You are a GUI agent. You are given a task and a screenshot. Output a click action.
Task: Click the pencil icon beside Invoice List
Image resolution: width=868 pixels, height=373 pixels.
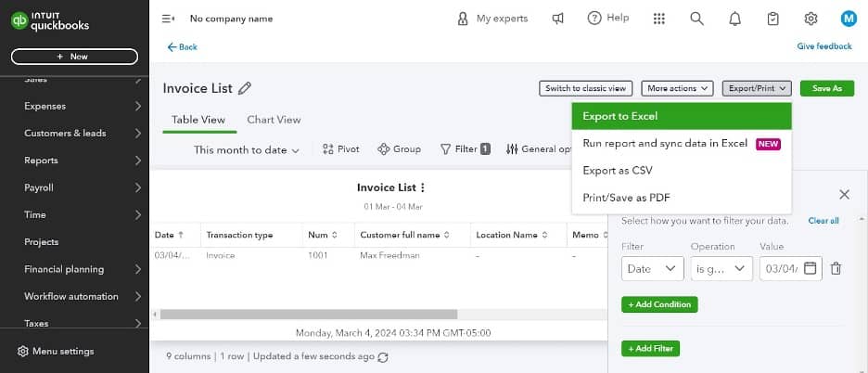[x=245, y=88]
